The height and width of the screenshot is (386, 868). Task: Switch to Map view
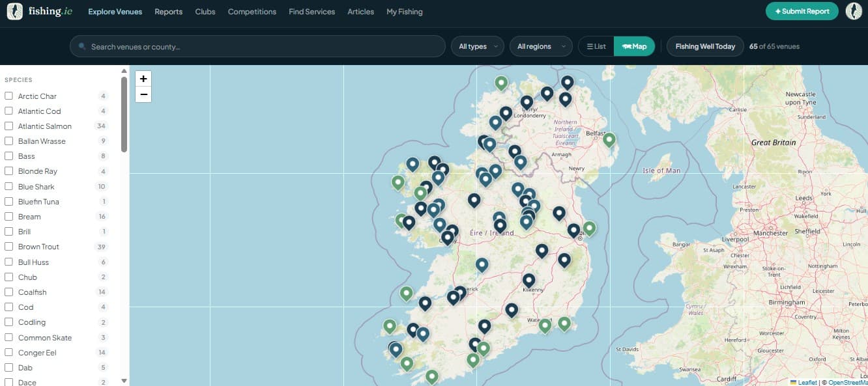[x=634, y=46]
